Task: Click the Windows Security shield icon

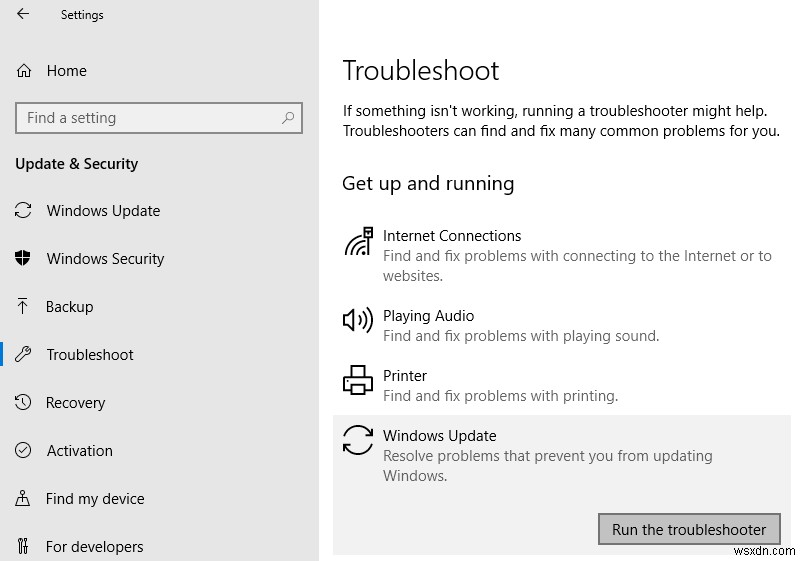Action: [x=24, y=259]
